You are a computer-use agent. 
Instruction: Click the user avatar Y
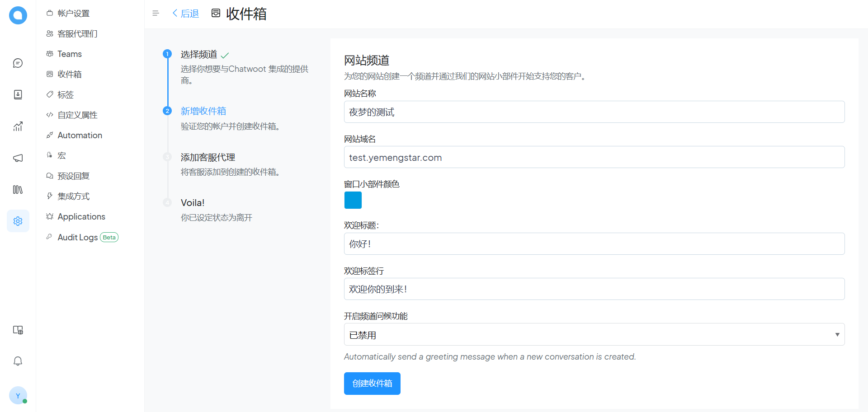click(x=18, y=395)
